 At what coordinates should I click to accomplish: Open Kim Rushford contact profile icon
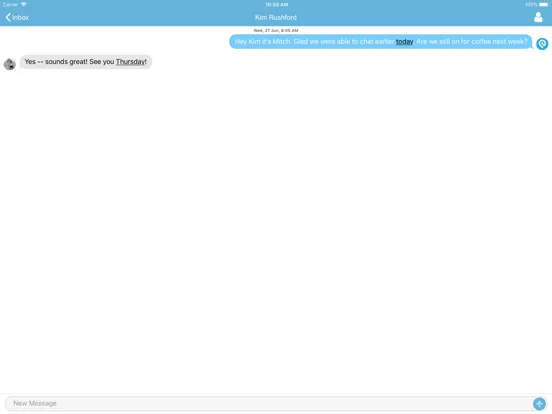pos(538,17)
